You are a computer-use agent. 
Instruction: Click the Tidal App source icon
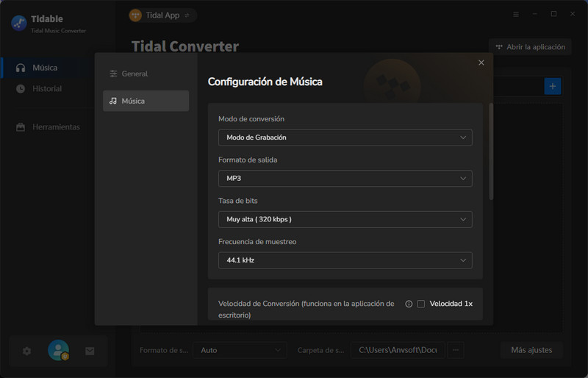pyautogui.click(x=135, y=15)
